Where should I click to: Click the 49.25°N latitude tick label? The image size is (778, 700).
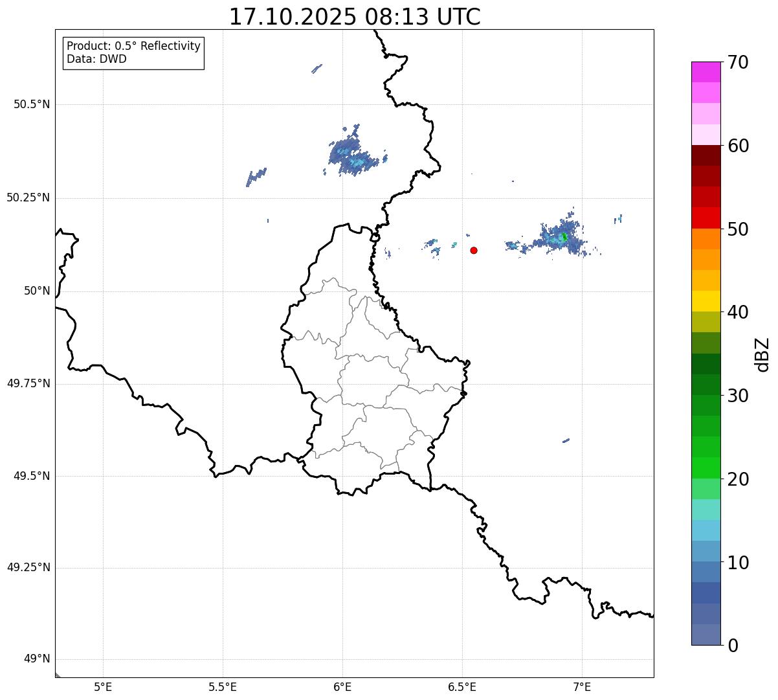(x=28, y=568)
